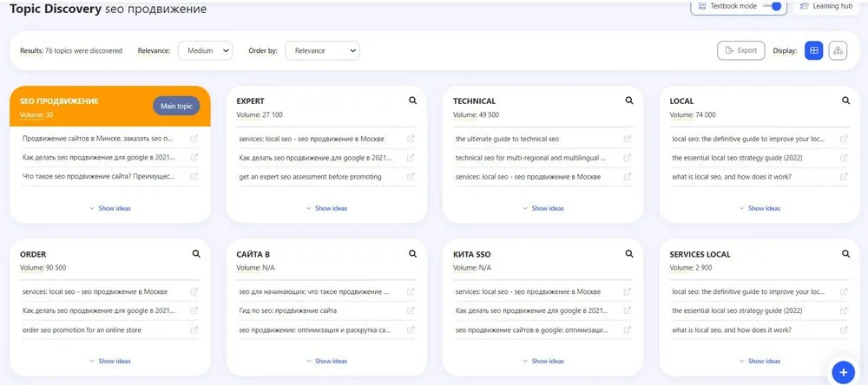Open the Learning hub
Image resolution: width=868 pixels, height=385 pixels.
coord(826,7)
